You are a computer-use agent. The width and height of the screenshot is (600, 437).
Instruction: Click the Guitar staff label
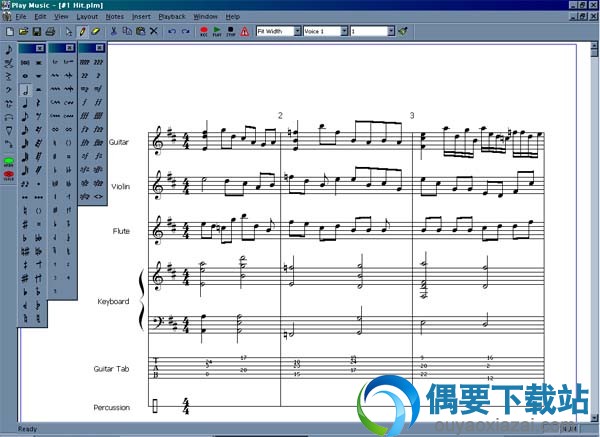[x=119, y=142]
